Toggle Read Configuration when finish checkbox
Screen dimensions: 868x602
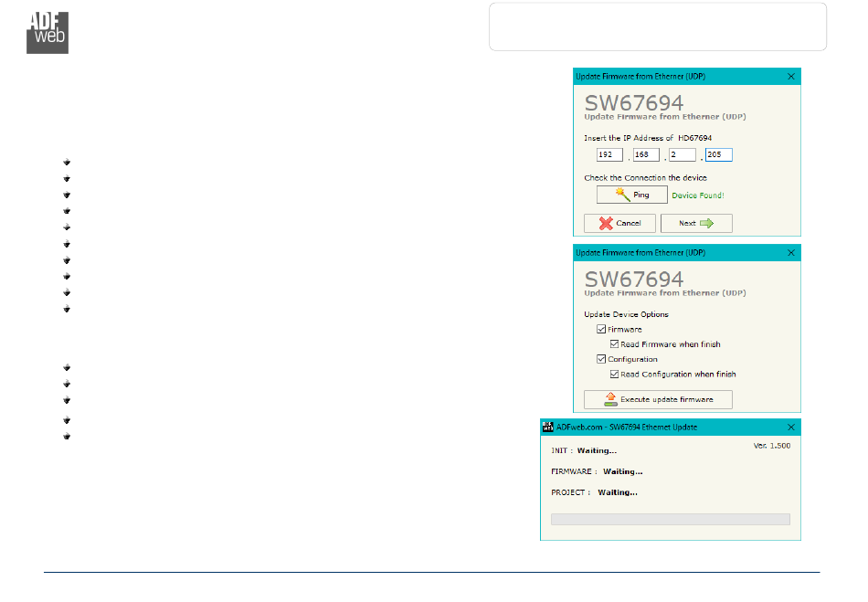pyautogui.click(x=615, y=374)
